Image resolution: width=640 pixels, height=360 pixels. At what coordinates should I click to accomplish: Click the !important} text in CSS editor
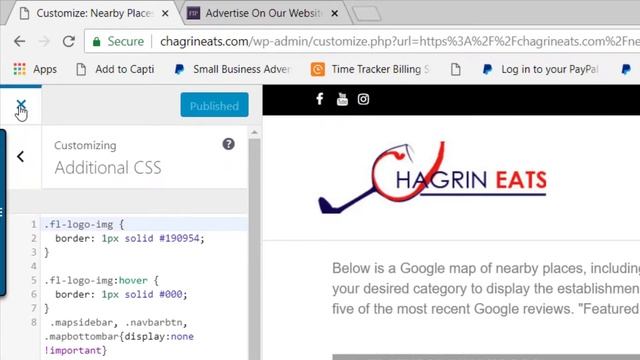76,350
